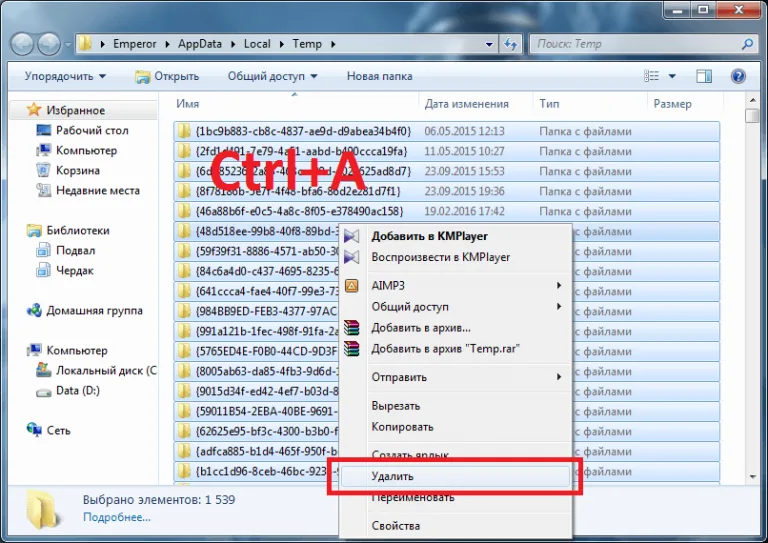Choose Добавить в KMPlayer from context menu

pyautogui.click(x=455, y=236)
